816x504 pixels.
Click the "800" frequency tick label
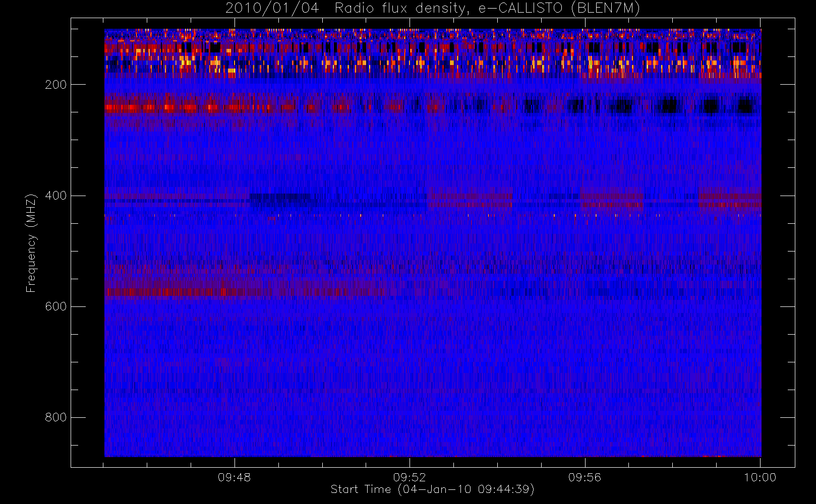tap(56, 417)
